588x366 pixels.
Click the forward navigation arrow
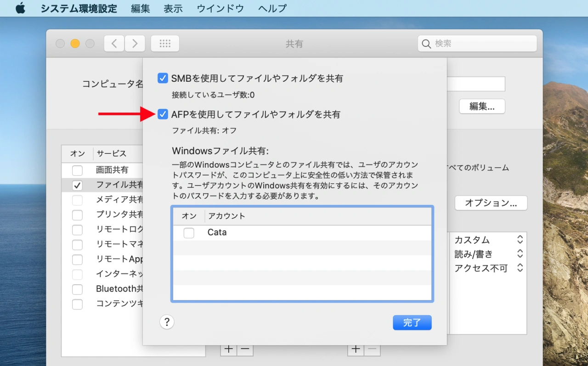tap(135, 44)
